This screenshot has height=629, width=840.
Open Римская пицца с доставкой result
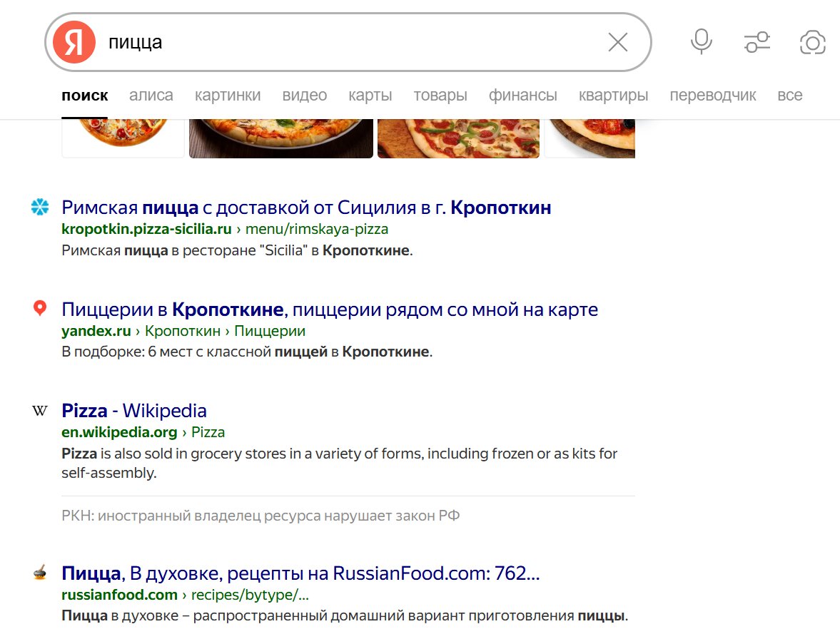pyautogui.click(x=306, y=208)
